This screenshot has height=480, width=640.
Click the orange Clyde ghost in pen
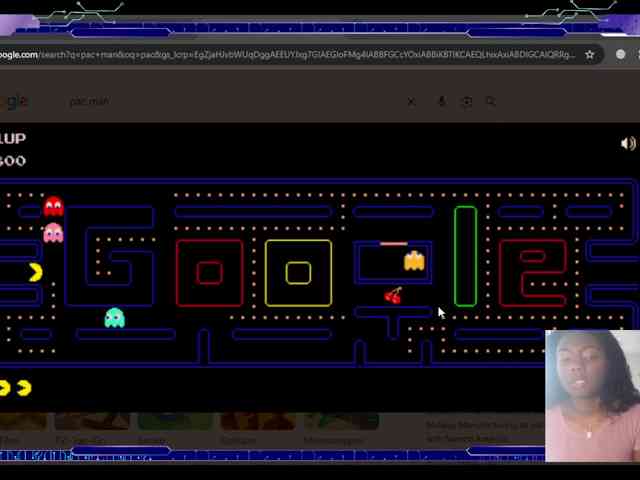(414, 261)
